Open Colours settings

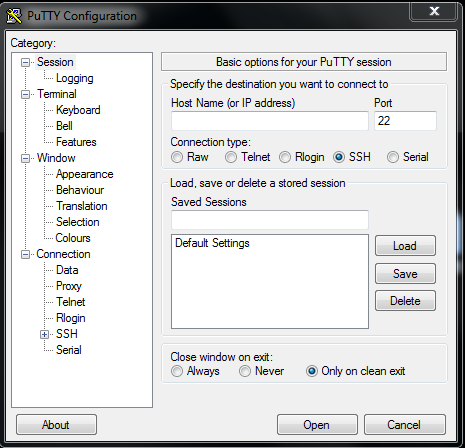pos(73,238)
